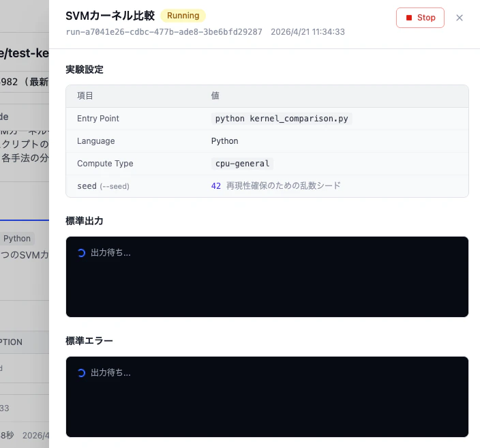Stop the running SVM kernel experiment
The width and height of the screenshot is (480, 448).
tap(420, 18)
